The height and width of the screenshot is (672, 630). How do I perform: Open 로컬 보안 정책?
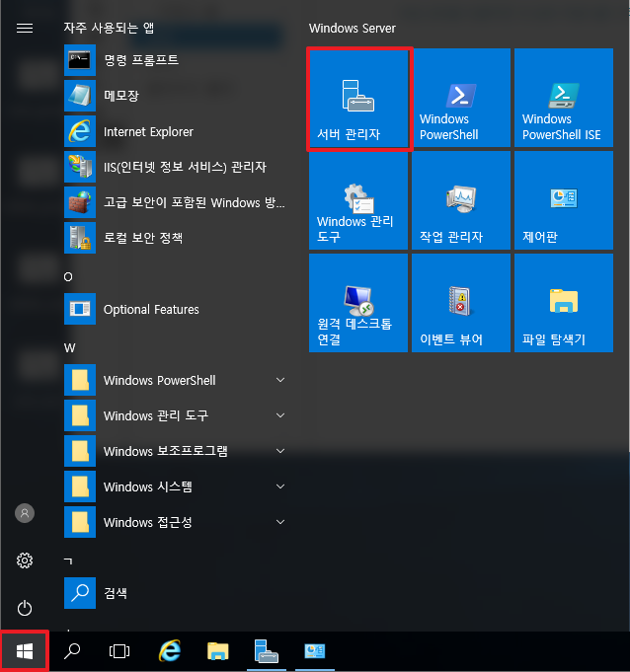coord(175,238)
